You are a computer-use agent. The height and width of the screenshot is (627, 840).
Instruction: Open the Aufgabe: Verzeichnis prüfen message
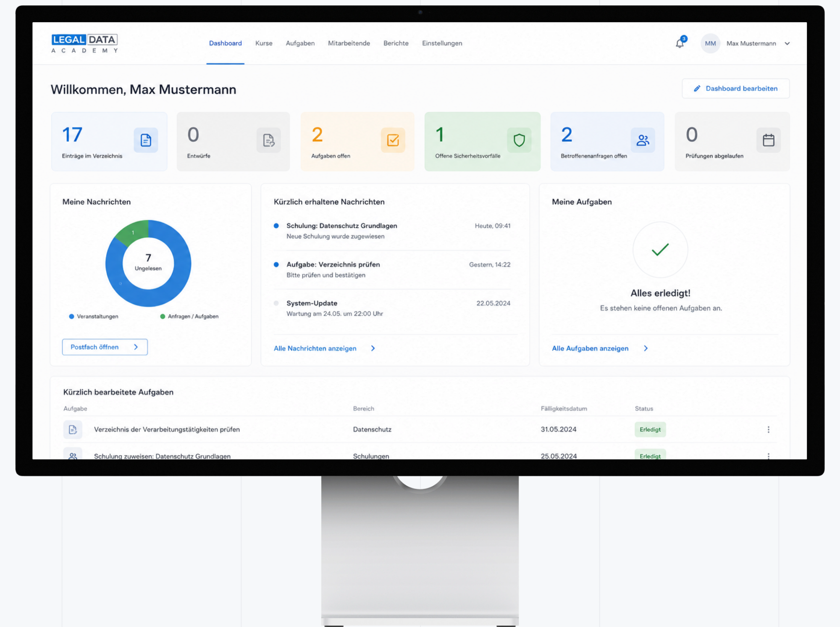click(392, 270)
